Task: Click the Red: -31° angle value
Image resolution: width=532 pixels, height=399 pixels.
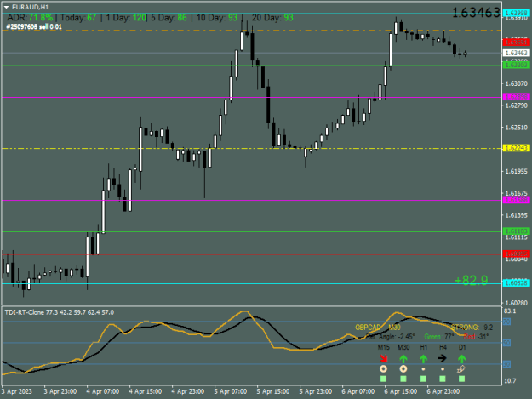Action: 476,337
